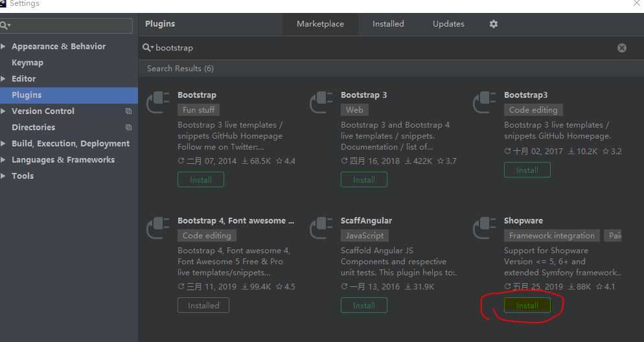
Task: Click the 4.5 star rating
Action: tap(286, 287)
